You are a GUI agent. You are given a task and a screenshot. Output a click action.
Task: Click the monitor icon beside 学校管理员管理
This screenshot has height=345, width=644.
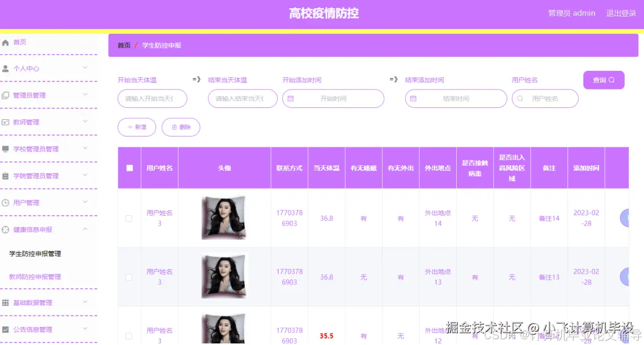pos(6,149)
